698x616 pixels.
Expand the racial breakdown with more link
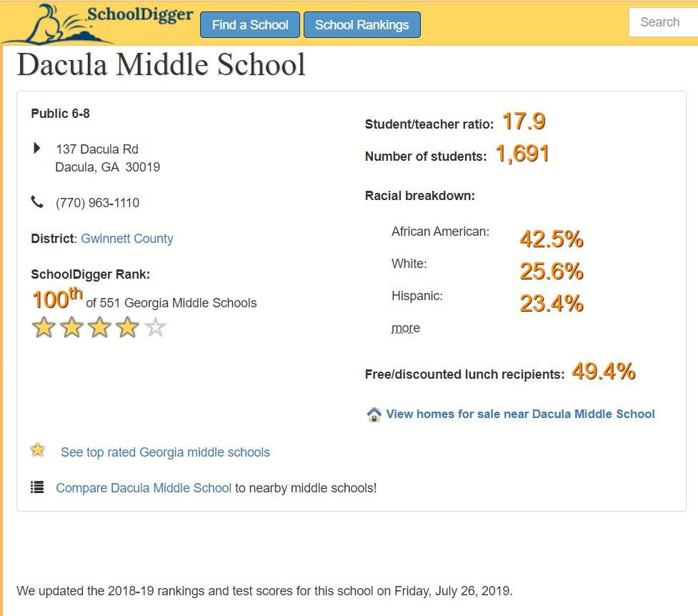click(405, 327)
